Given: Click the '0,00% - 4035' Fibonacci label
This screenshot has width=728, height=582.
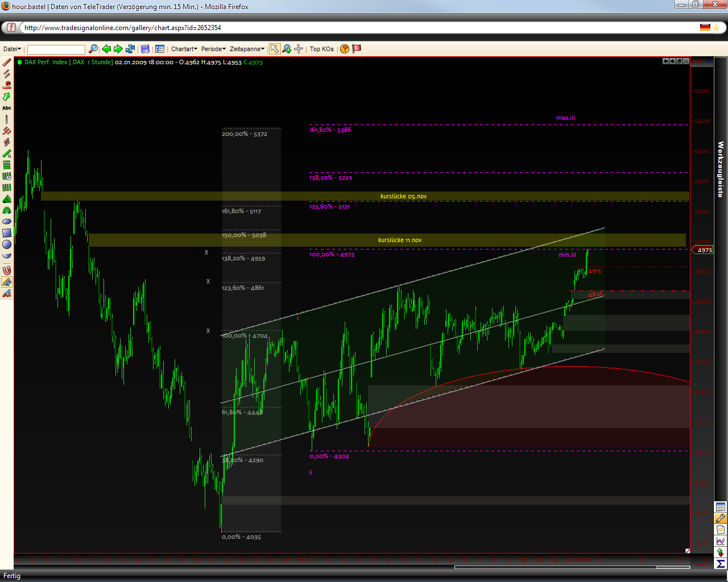Looking at the screenshot, I should pos(241,537).
